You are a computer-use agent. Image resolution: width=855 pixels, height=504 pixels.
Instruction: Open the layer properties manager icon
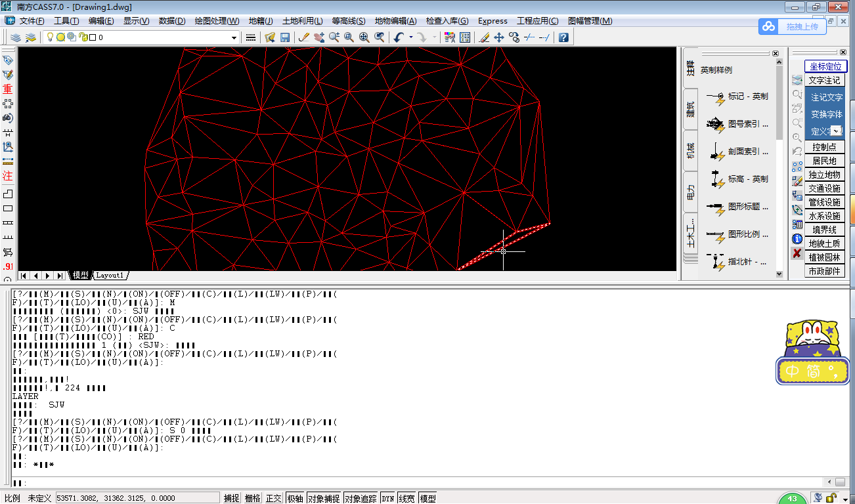[x=15, y=37]
